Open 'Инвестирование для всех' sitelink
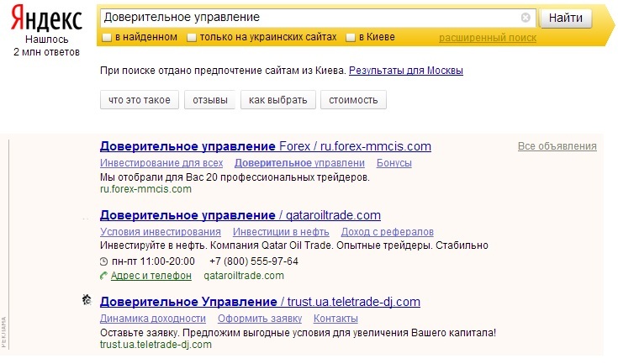Screen dimensions: 618x364 161,163
